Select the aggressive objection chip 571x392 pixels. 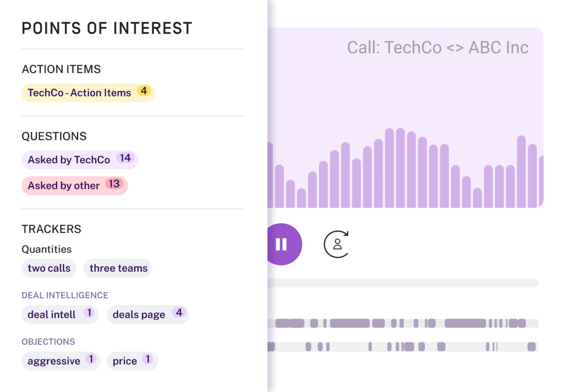click(61, 361)
